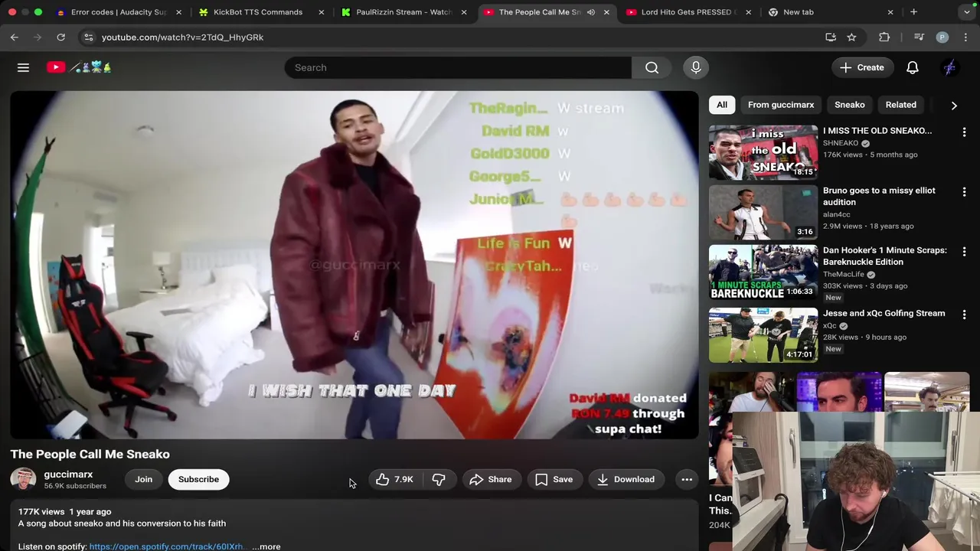980x551 pixels.
Task: Dislike the video with thumbs down
Action: pos(439,479)
